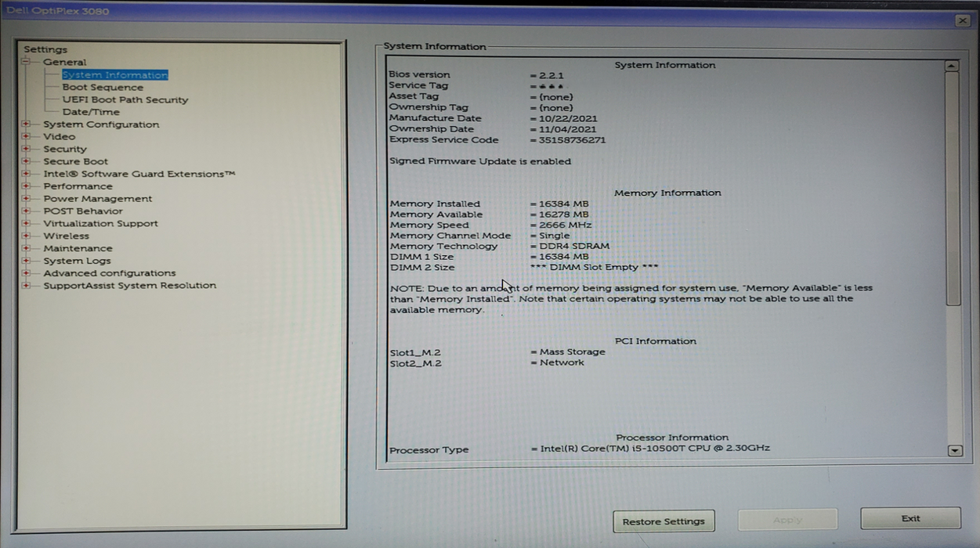Screen dimensions: 980x548
Task: Expand the Maintenance node
Action: pyautogui.click(x=26, y=248)
